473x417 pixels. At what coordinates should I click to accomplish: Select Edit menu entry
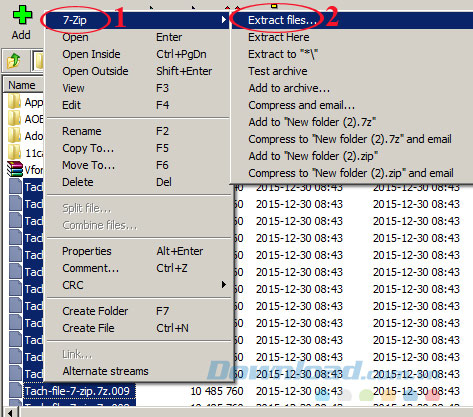(x=137, y=105)
